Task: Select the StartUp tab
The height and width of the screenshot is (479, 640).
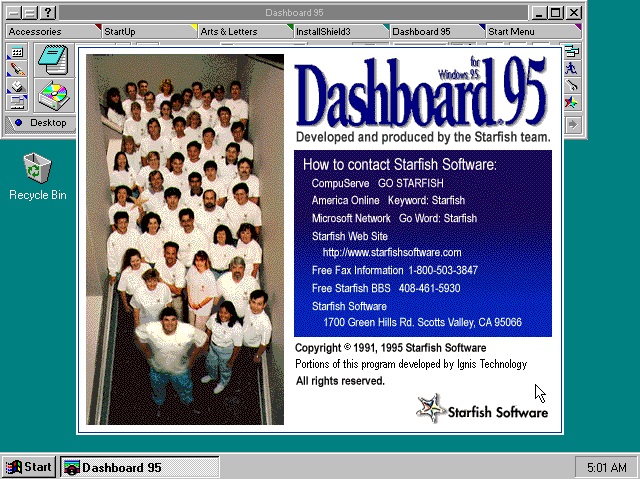Action: (149, 31)
